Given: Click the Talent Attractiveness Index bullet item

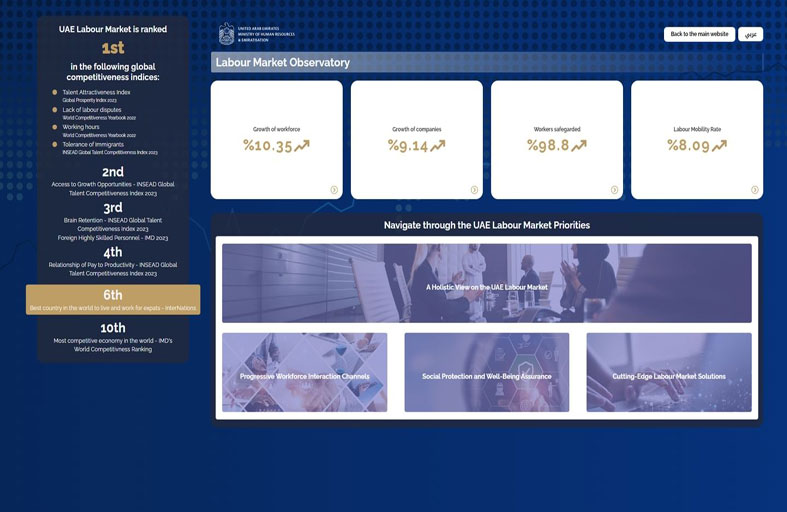Looking at the screenshot, I should tap(96, 92).
